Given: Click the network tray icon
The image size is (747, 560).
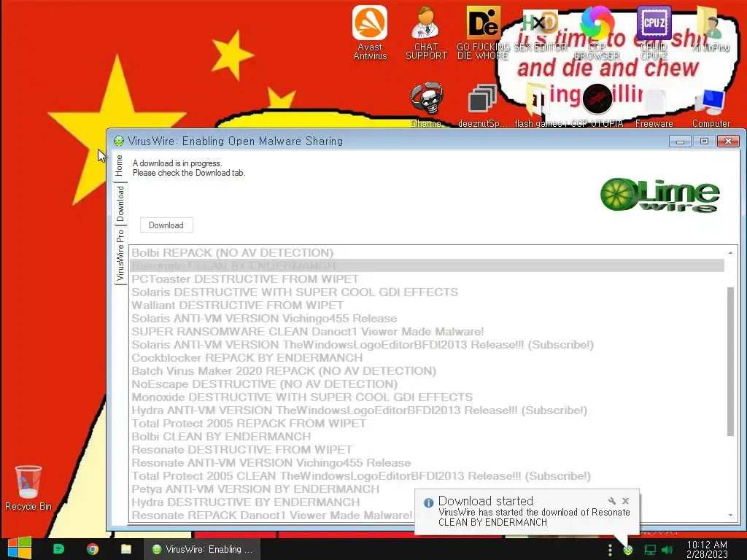Looking at the screenshot, I should coord(650,550).
